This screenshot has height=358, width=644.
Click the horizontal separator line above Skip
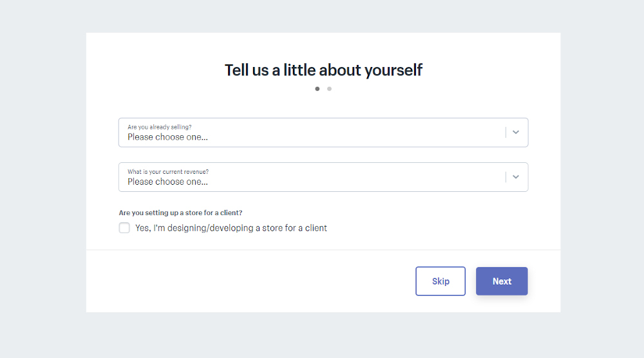[323, 249]
